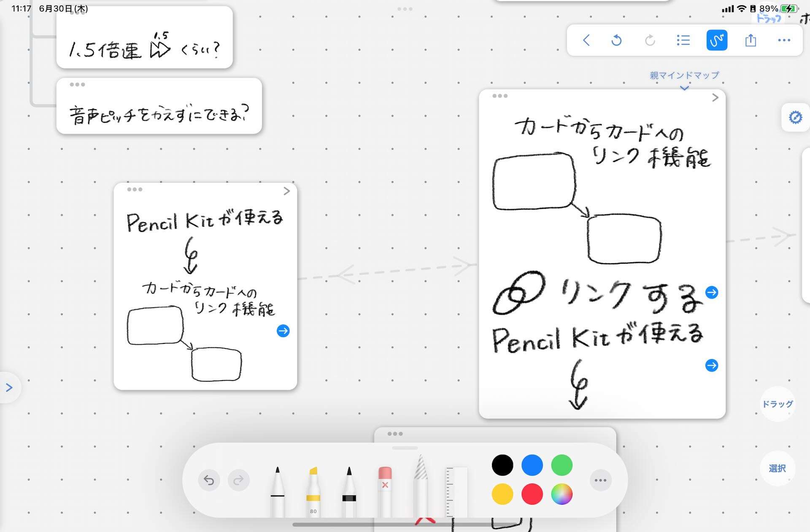Tap the battery indicator in the status bar
This screenshot has width=810, height=532.
(788, 9)
